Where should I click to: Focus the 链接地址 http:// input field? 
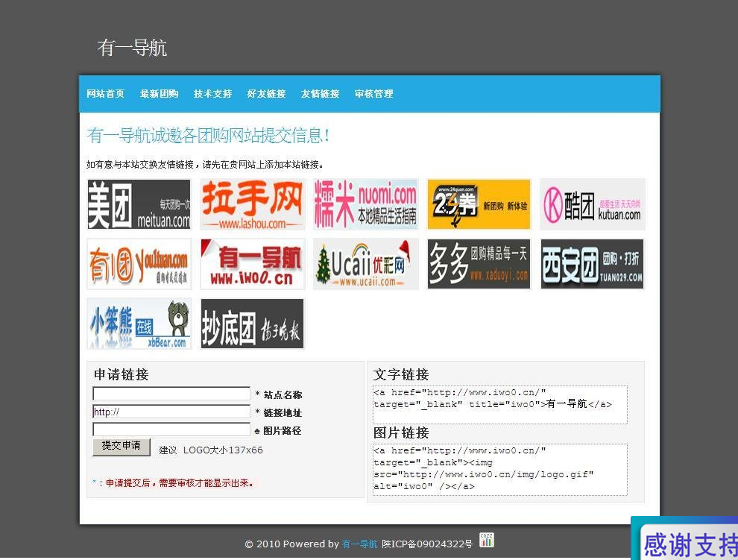coord(171,412)
